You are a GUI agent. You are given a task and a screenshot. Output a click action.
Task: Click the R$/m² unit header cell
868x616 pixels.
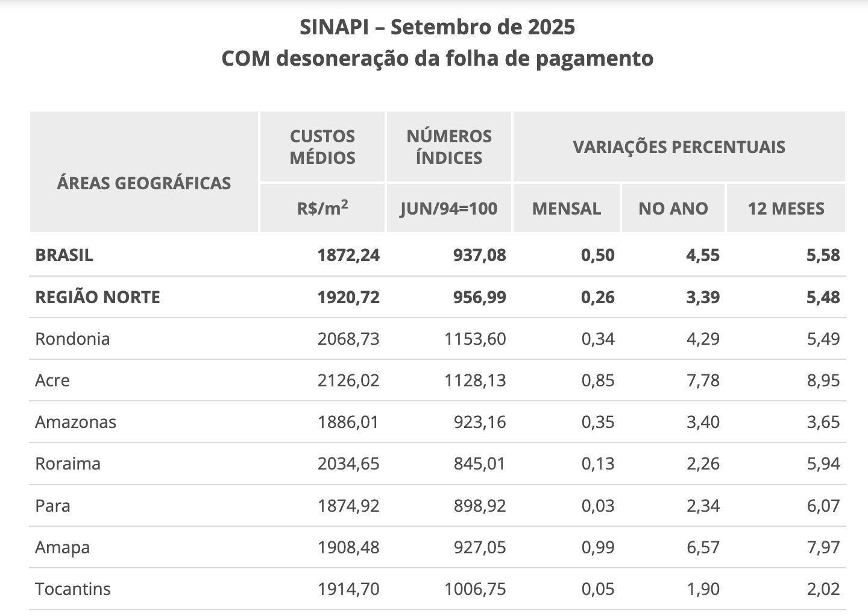[x=322, y=209]
